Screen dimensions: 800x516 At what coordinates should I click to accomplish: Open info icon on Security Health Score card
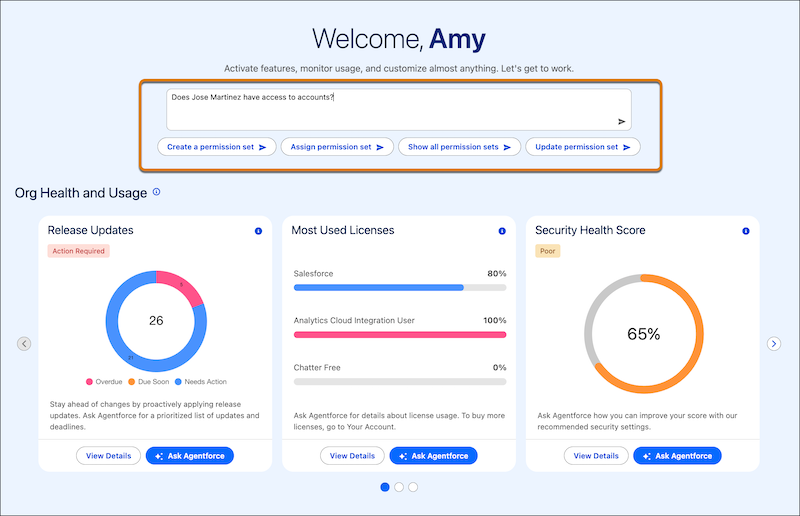click(x=746, y=231)
